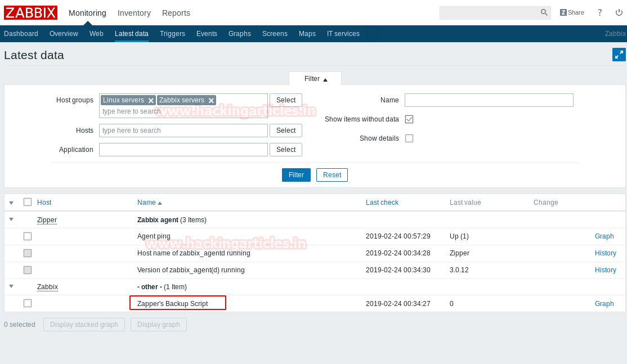Enable the Show details checkbox
This screenshot has width=627, height=364.
click(x=409, y=138)
